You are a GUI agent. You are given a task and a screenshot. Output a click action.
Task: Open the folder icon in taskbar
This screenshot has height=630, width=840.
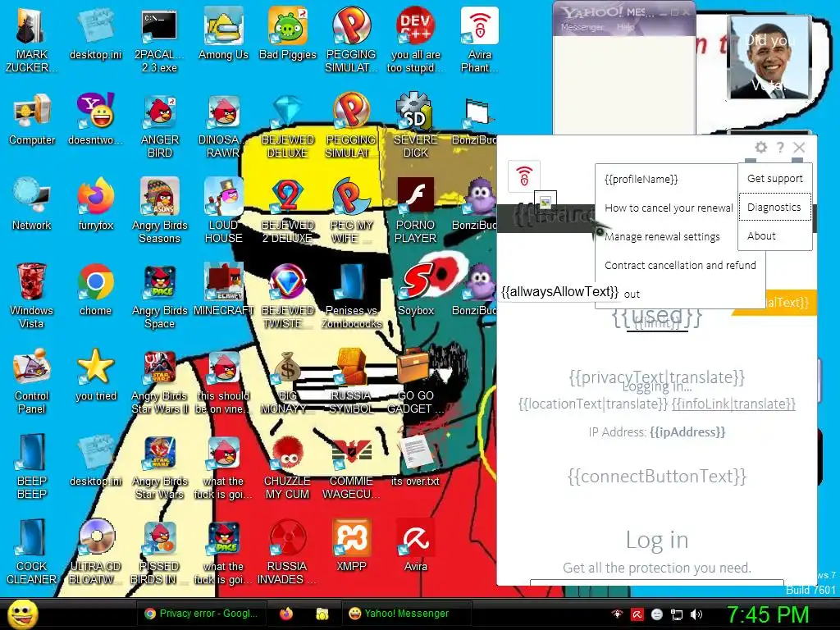[322, 614]
